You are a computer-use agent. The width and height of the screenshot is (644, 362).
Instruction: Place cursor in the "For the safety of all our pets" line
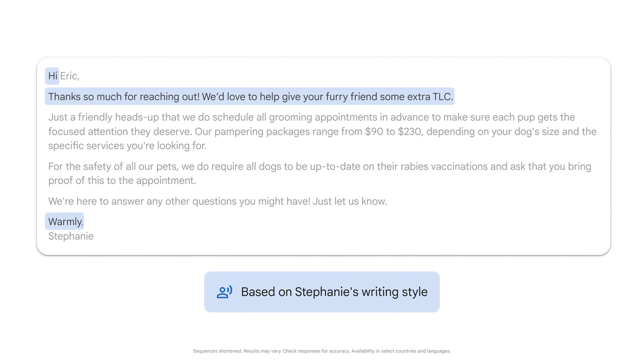pos(320,166)
